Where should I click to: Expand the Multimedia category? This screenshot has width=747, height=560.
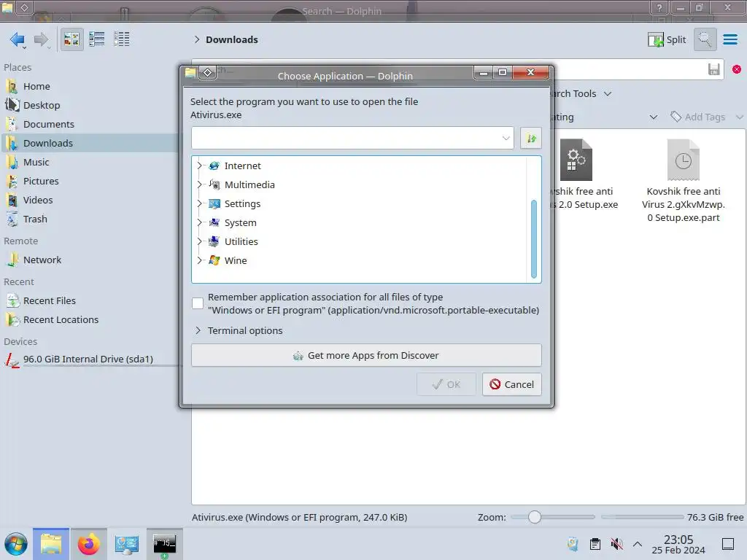199,184
